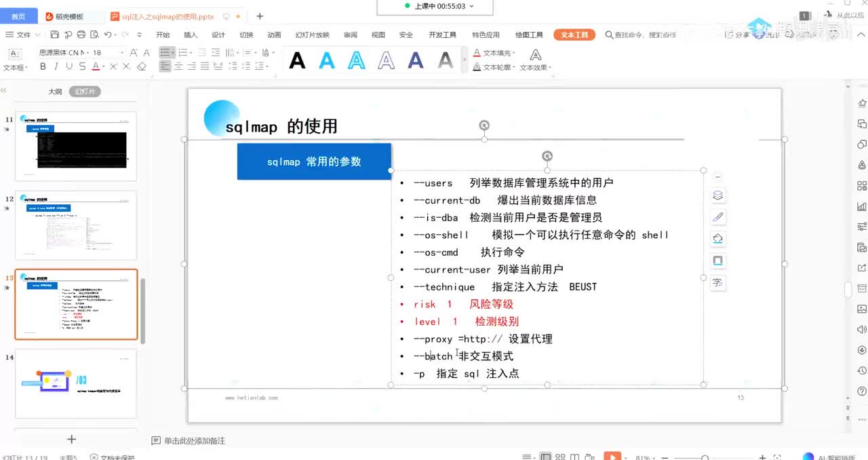The image size is (868, 460).
Task: Toggle Italic formatting
Action: [x=56, y=66]
